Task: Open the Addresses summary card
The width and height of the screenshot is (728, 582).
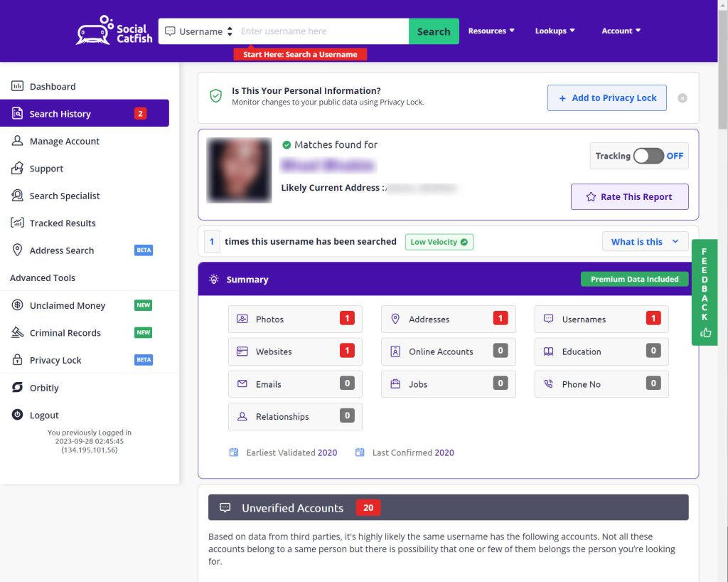Action: coord(448,319)
